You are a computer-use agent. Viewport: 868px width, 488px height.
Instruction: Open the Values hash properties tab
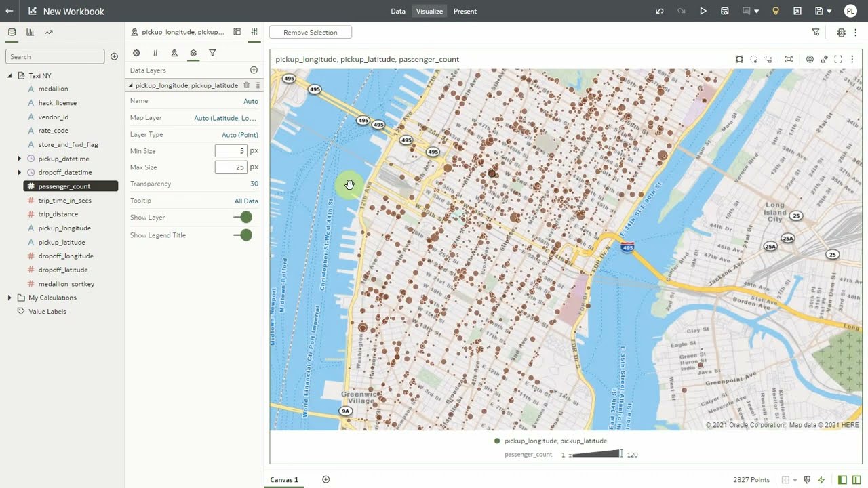pyautogui.click(x=155, y=53)
